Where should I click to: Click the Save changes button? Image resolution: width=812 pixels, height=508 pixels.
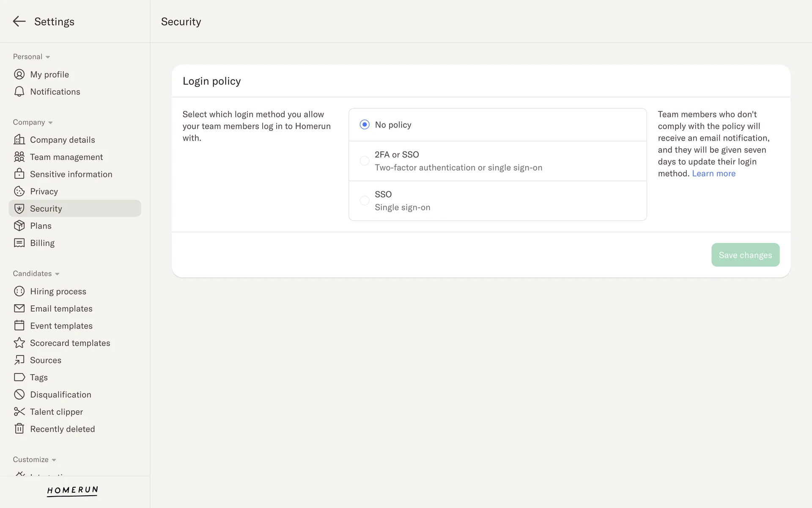click(745, 255)
